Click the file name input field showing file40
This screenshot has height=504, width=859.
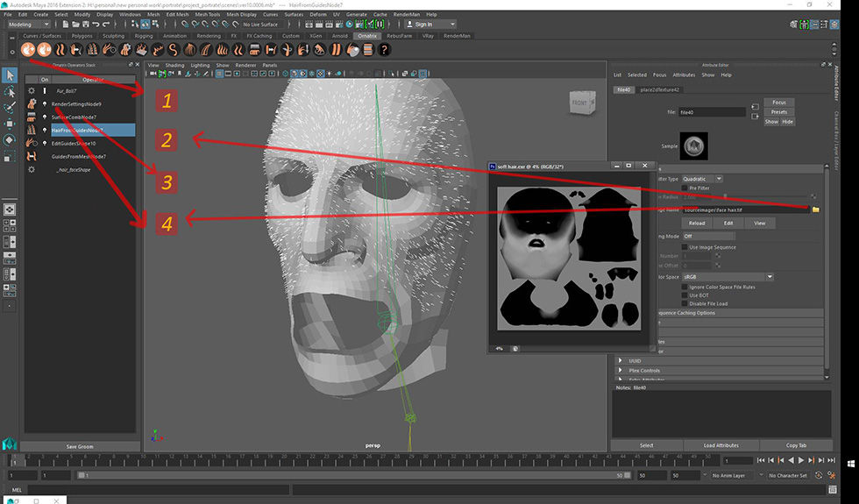tap(713, 112)
